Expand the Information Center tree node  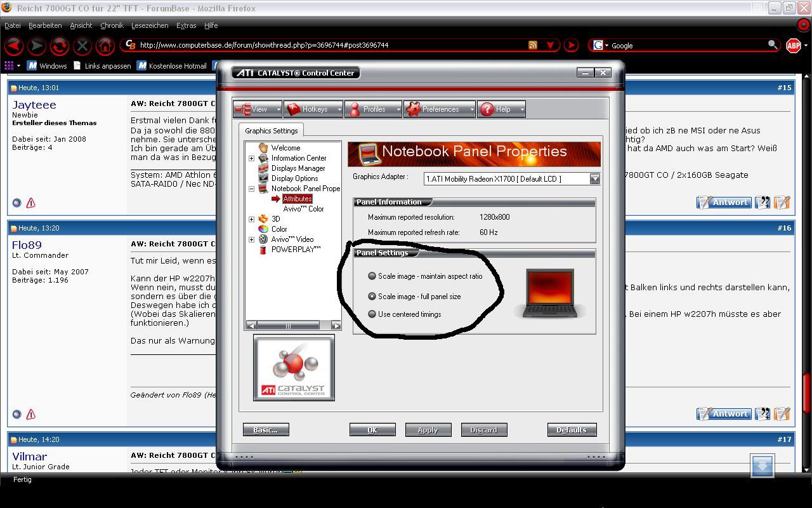[251, 158]
